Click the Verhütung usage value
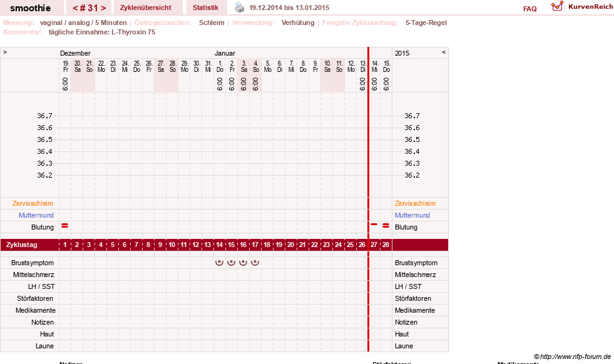The width and height of the screenshot is (614, 364). (x=298, y=23)
